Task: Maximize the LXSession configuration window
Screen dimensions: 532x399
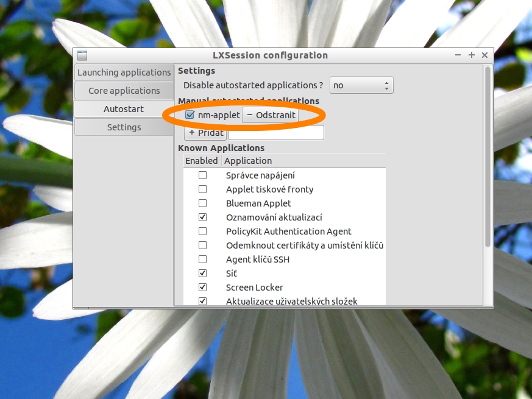Action: tap(471, 55)
